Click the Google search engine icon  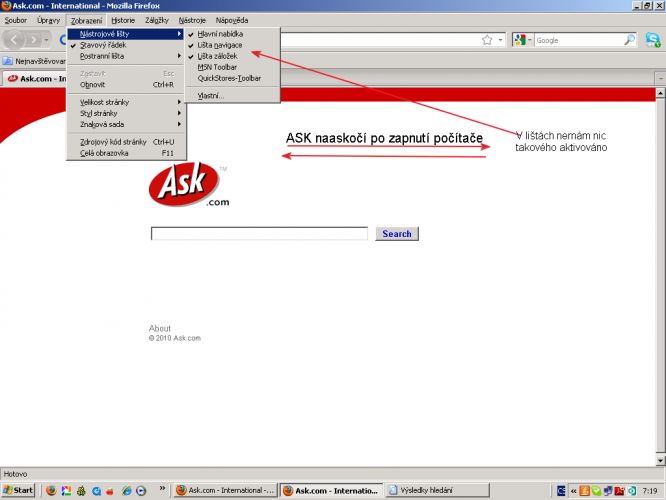click(520, 40)
